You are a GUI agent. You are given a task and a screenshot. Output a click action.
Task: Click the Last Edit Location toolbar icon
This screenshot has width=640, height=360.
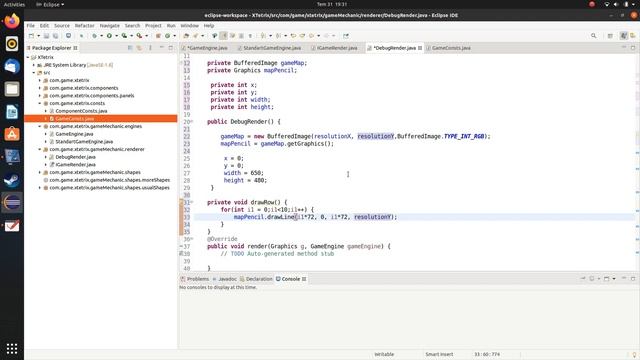coord(293,36)
